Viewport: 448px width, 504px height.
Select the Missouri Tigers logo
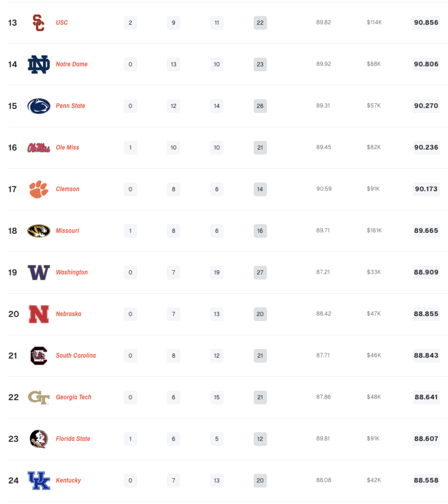(x=38, y=231)
